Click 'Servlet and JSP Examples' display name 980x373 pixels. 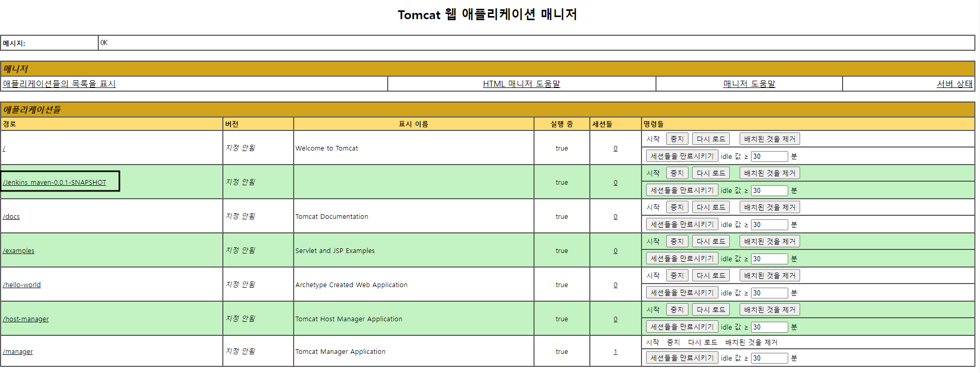coord(335,251)
